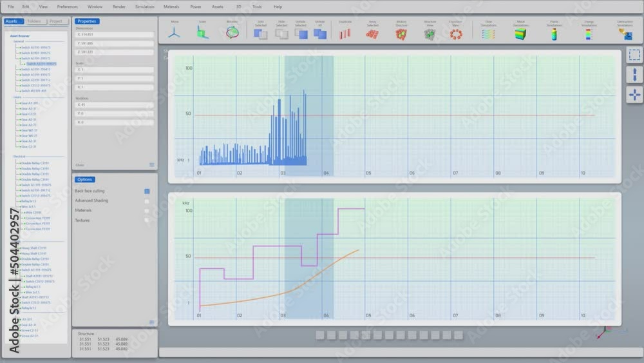Select Gear W7-31 in the asset tree
Screen dimensions: 644x363
pyautogui.click(x=29, y=130)
